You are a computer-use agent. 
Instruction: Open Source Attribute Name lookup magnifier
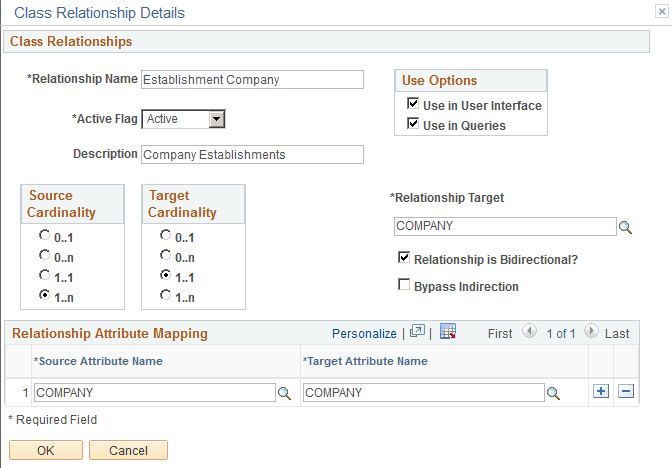[284, 393]
